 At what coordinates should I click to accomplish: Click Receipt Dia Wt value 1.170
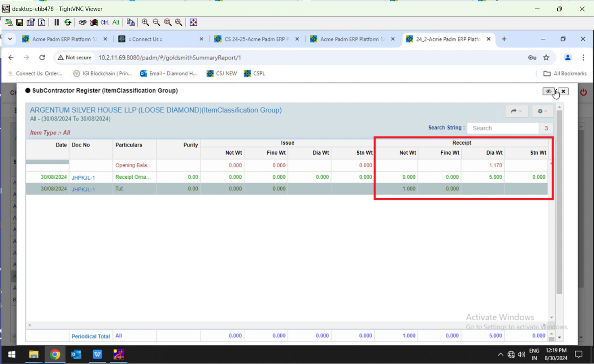(x=495, y=165)
